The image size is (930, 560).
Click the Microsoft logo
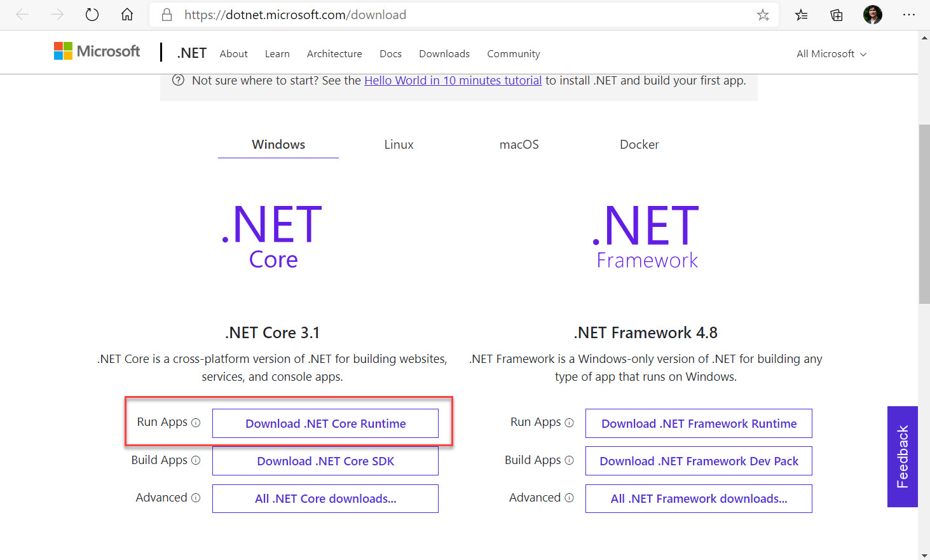97,51
